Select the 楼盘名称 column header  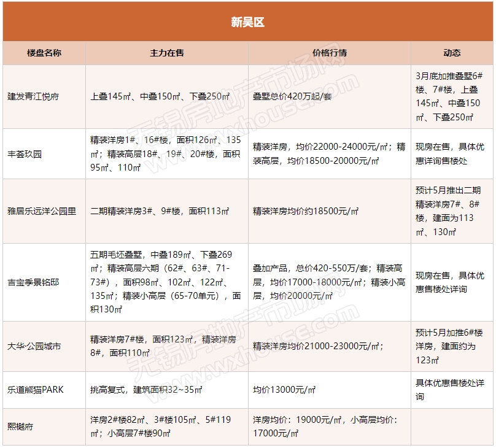44,53
